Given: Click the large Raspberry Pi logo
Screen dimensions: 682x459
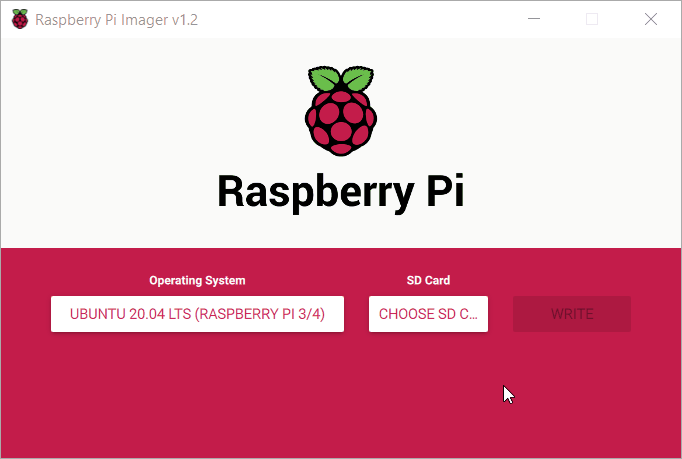Looking at the screenshot, I should (x=341, y=111).
